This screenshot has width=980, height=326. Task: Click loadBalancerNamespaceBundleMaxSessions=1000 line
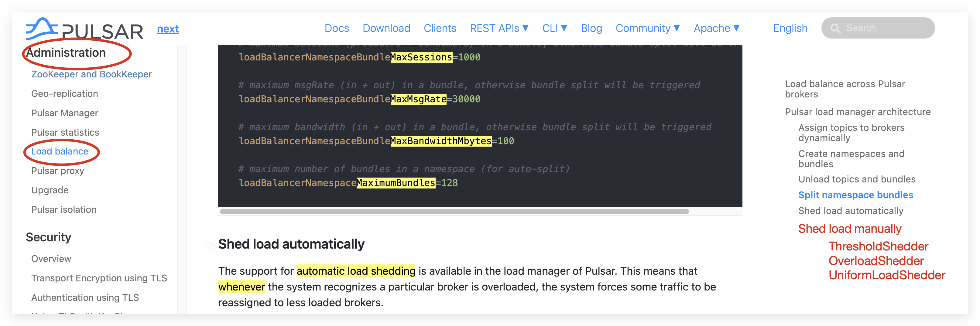pyautogui.click(x=359, y=57)
